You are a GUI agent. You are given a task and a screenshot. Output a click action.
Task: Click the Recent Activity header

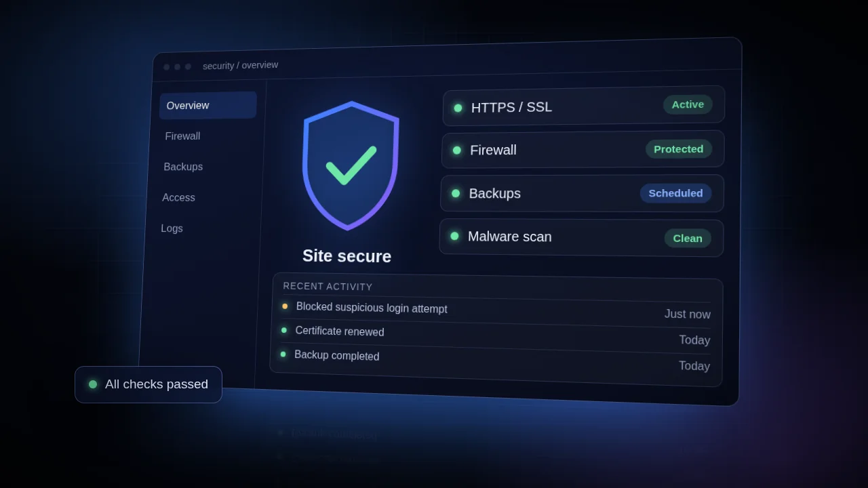[328, 286]
